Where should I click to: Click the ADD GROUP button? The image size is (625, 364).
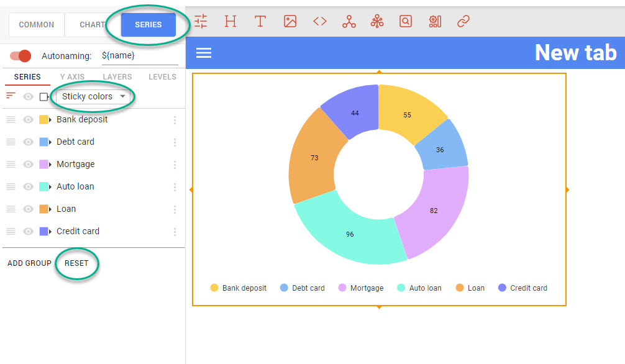(x=29, y=263)
